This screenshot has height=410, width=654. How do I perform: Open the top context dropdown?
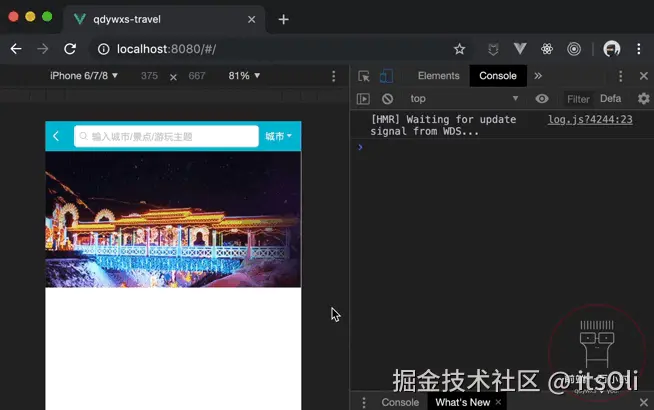click(464, 99)
